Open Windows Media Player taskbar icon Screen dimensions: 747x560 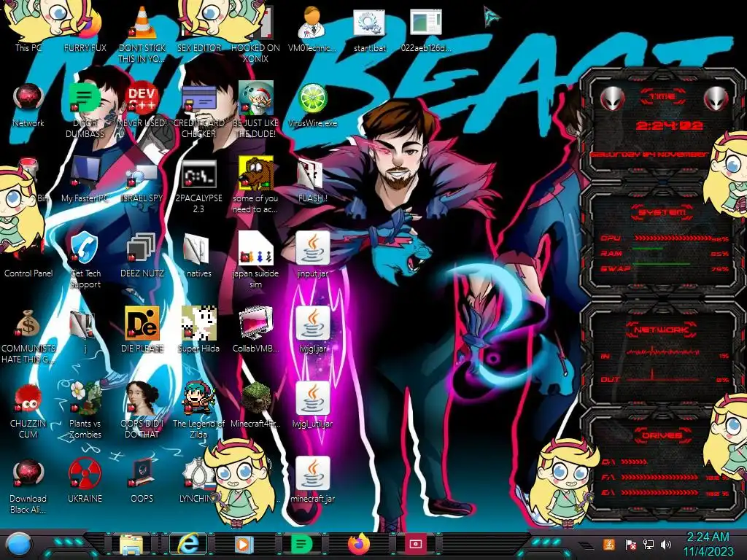tap(244, 545)
